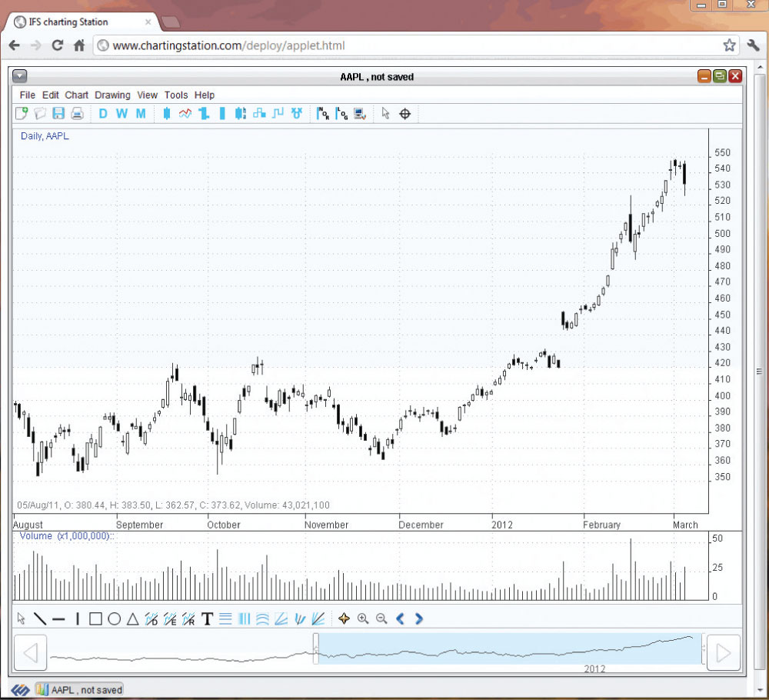Image resolution: width=769 pixels, height=700 pixels.
Task: Select the line chart style icon
Action: click(185, 114)
